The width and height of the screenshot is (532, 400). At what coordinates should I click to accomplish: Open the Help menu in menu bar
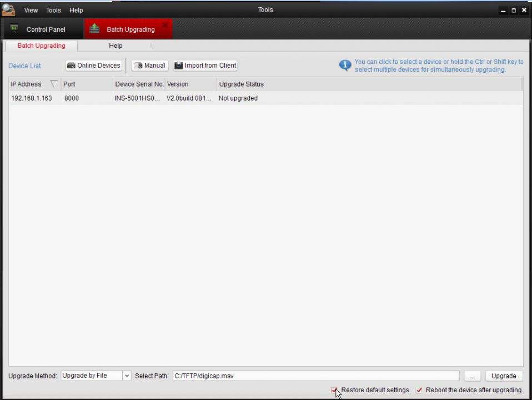[76, 10]
